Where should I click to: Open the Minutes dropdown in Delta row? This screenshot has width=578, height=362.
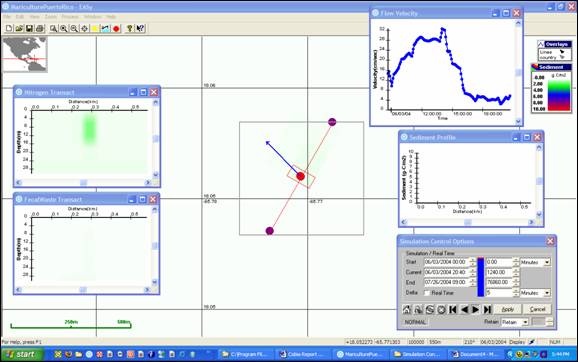click(547, 293)
